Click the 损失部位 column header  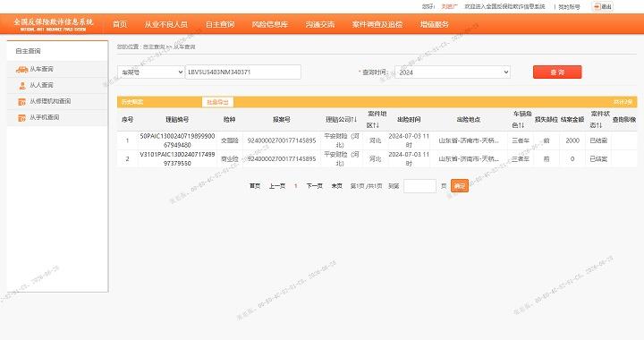(547, 120)
